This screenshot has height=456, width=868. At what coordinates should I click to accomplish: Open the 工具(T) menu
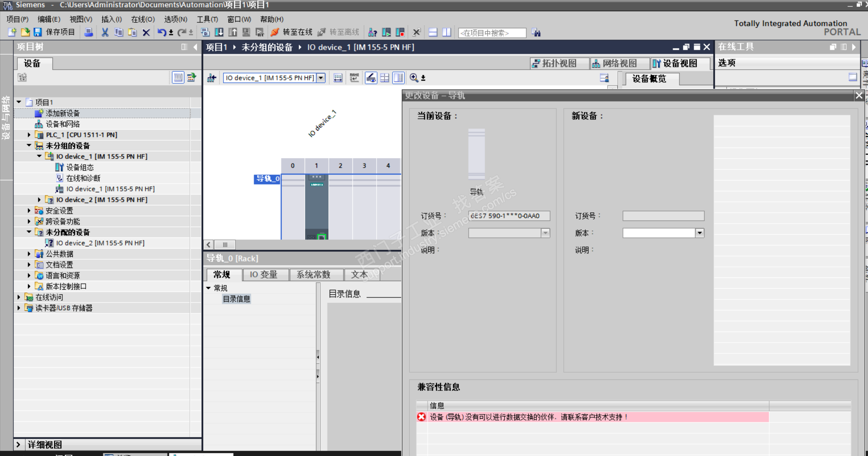tap(207, 19)
